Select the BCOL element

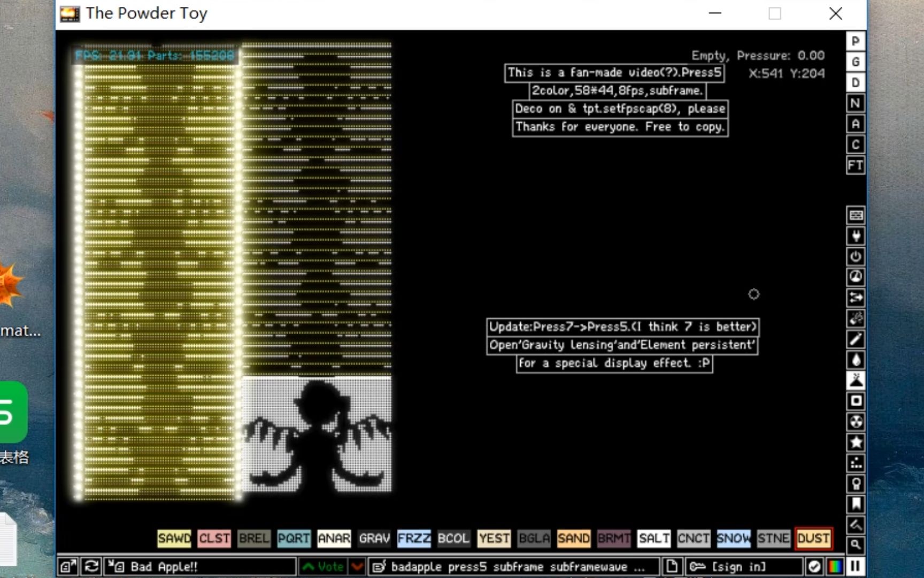coord(454,538)
